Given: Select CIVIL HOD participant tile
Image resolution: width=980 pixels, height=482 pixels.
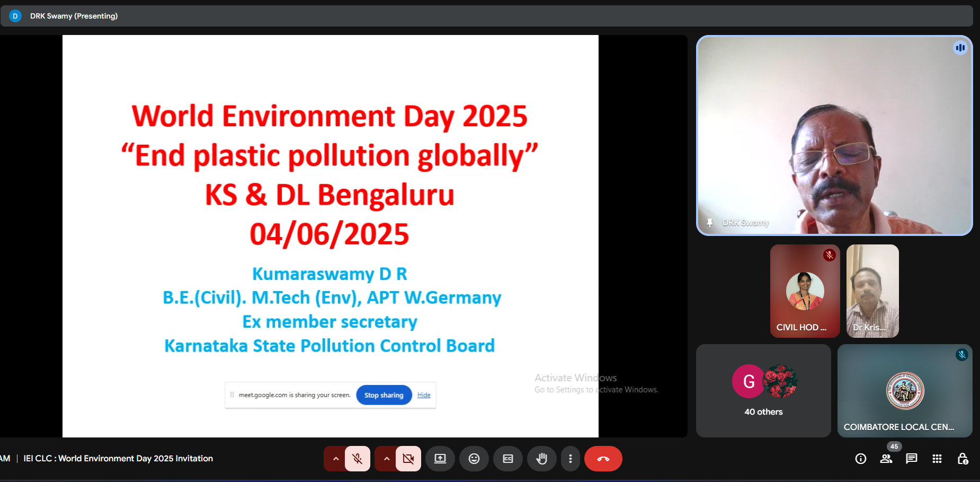Looking at the screenshot, I should click(805, 291).
